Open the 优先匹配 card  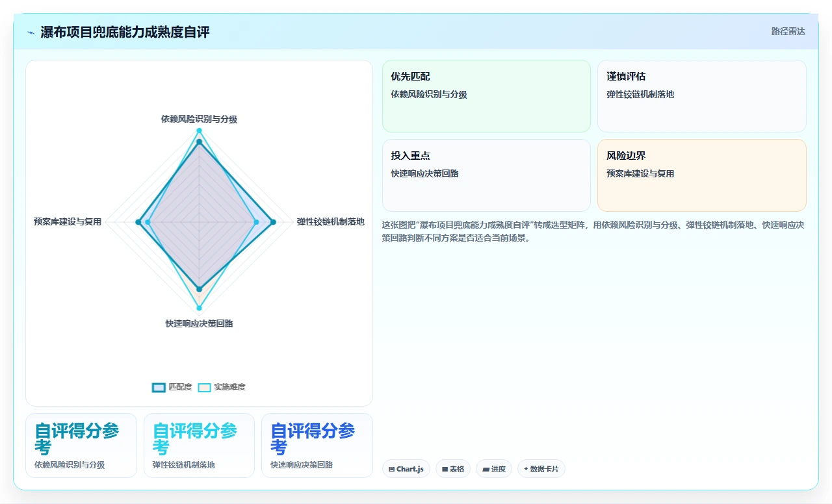pyautogui.click(x=486, y=96)
